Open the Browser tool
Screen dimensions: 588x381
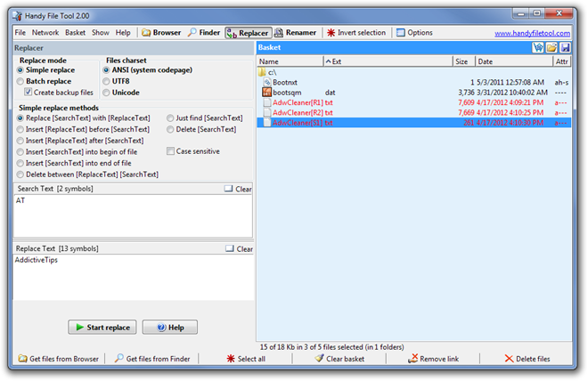pyautogui.click(x=161, y=33)
